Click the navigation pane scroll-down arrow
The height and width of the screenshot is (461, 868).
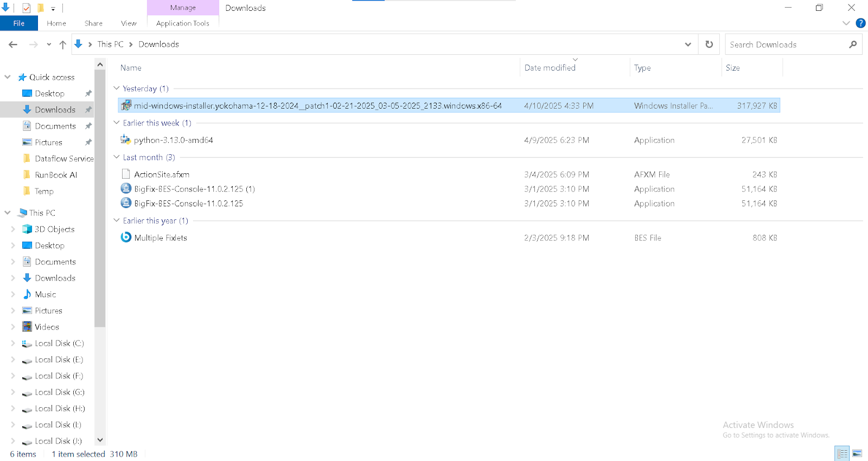point(100,440)
